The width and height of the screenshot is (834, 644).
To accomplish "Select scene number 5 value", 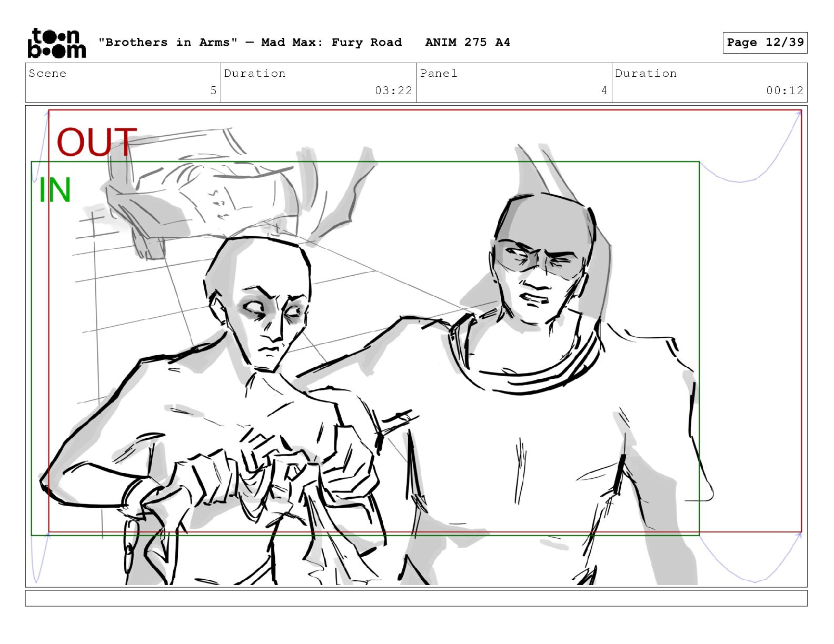I will click(213, 90).
